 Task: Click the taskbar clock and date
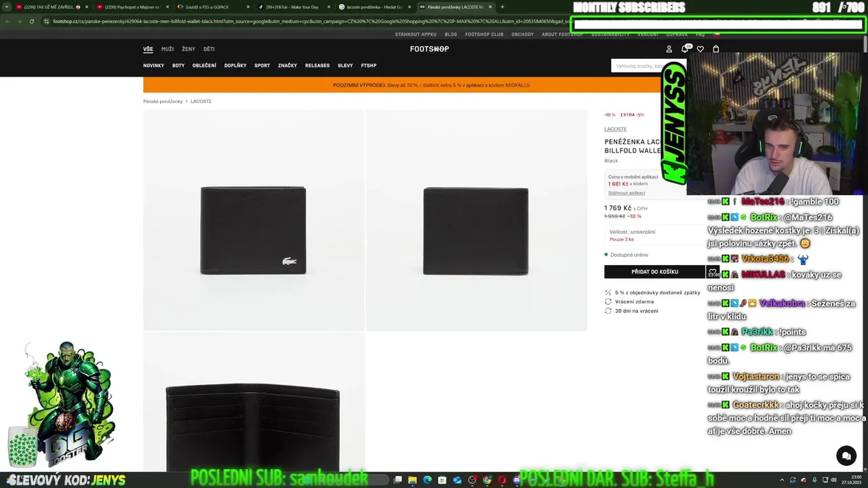pyautogui.click(x=852, y=480)
